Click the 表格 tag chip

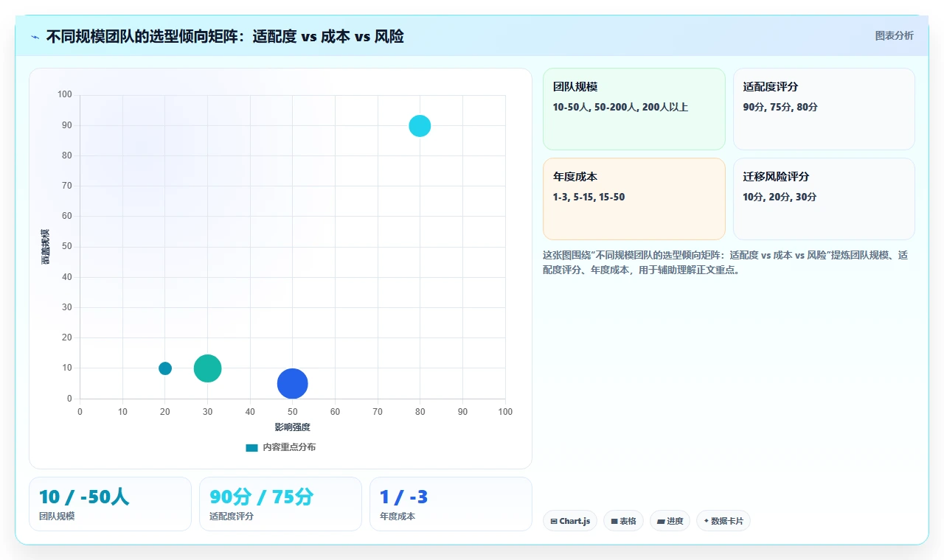click(x=623, y=521)
